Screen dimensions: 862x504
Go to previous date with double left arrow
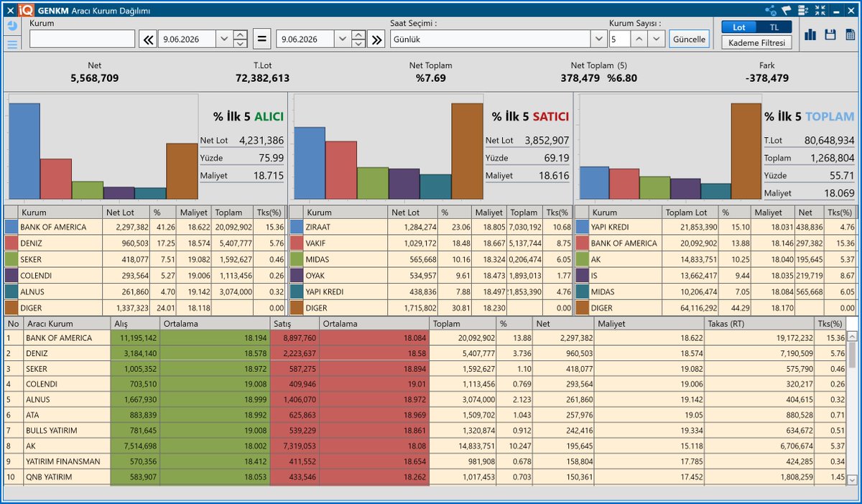[x=147, y=39]
